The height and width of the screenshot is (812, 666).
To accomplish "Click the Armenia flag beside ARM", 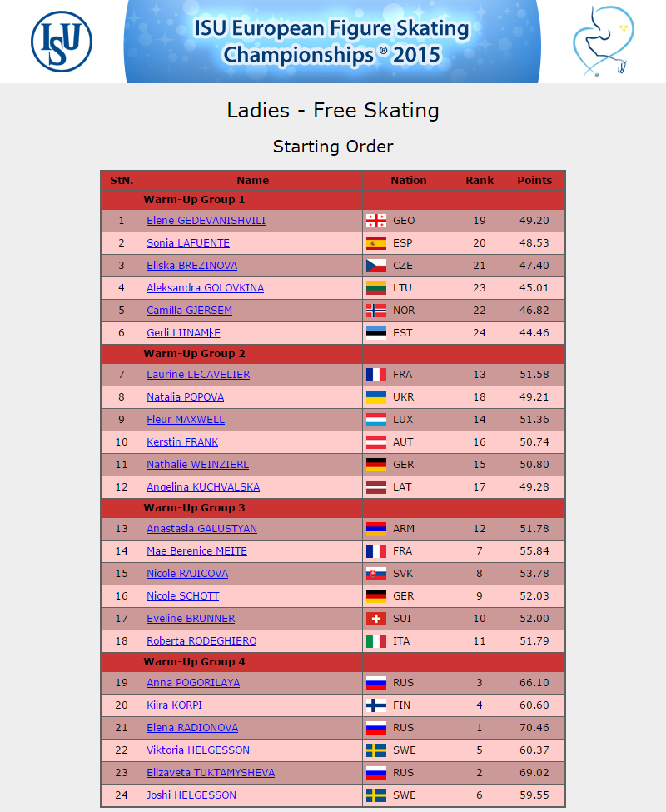I will pyautogui.click(x=376, y=529).
